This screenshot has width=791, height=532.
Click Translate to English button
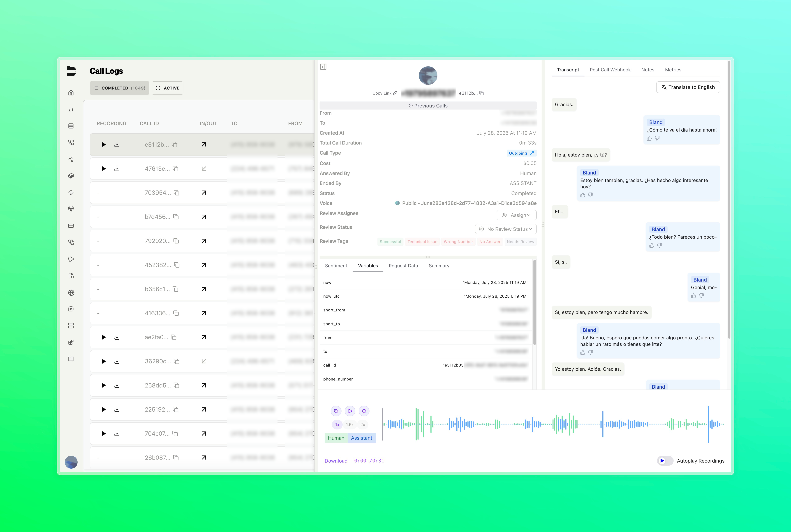click(688, 87)
